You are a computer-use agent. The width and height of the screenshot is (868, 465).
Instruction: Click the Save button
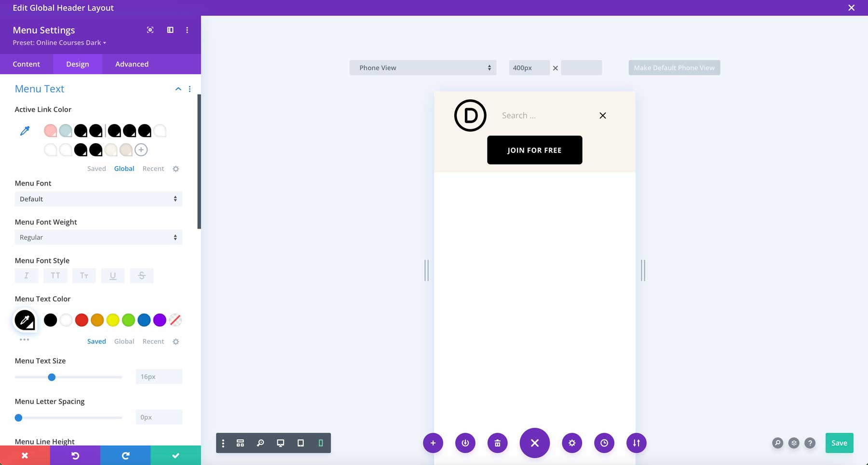pos(839,442)
